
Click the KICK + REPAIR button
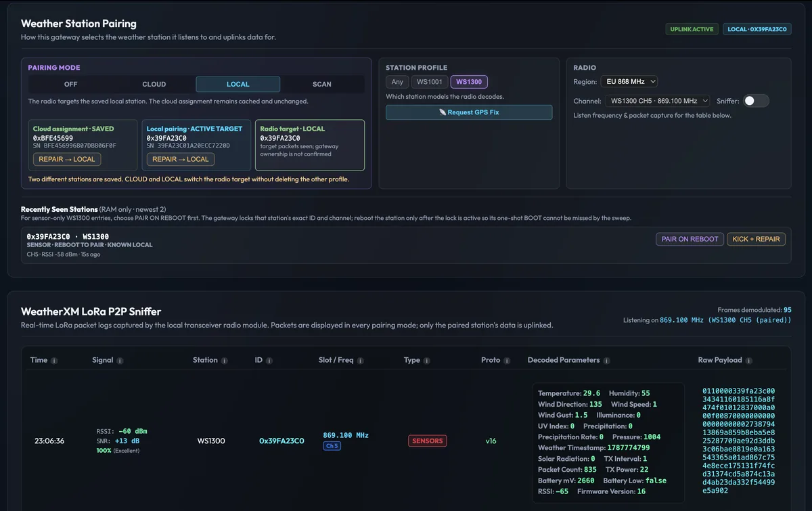[x=757, y=239]
